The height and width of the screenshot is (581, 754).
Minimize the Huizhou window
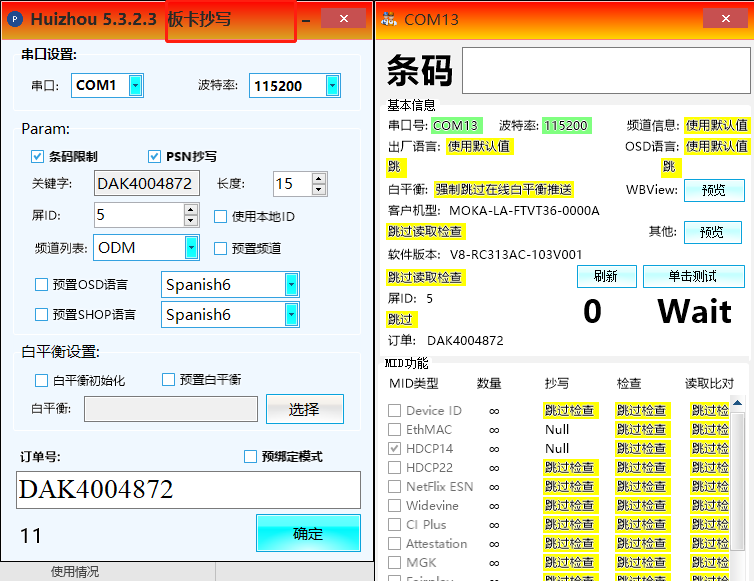[307, 20]
